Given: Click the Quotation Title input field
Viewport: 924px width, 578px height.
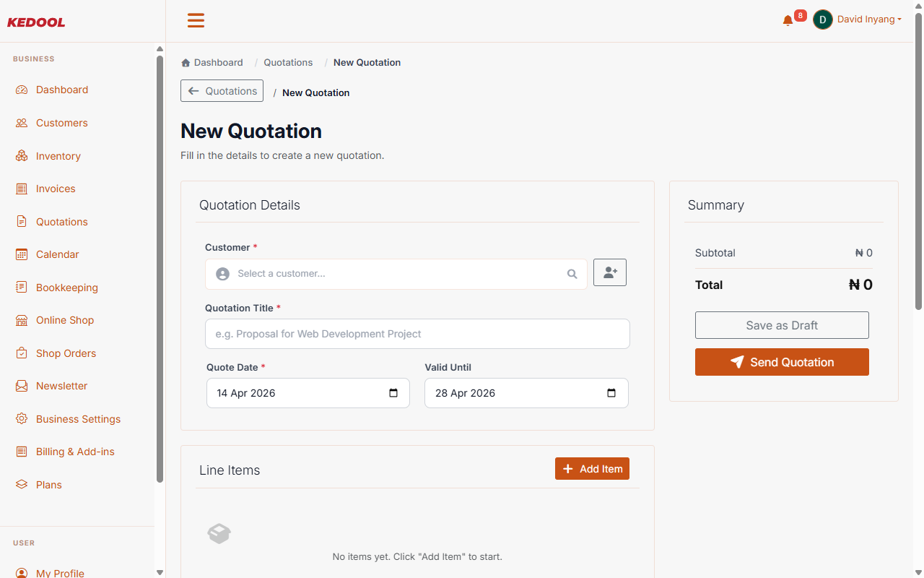Looking at the screenshot, I should [417, 334].
